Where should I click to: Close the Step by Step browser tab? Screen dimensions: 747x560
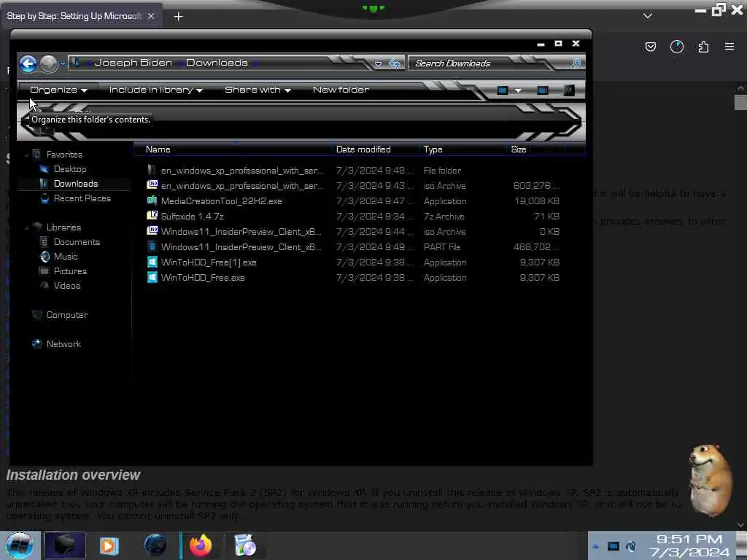click(151, 16)
